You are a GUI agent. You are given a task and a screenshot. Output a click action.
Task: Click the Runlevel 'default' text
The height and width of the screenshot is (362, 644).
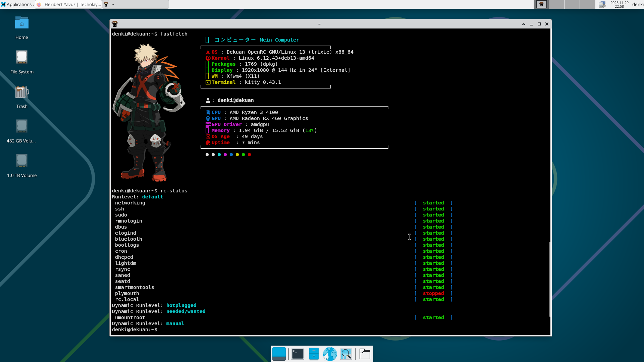click(x=153, y=197)
